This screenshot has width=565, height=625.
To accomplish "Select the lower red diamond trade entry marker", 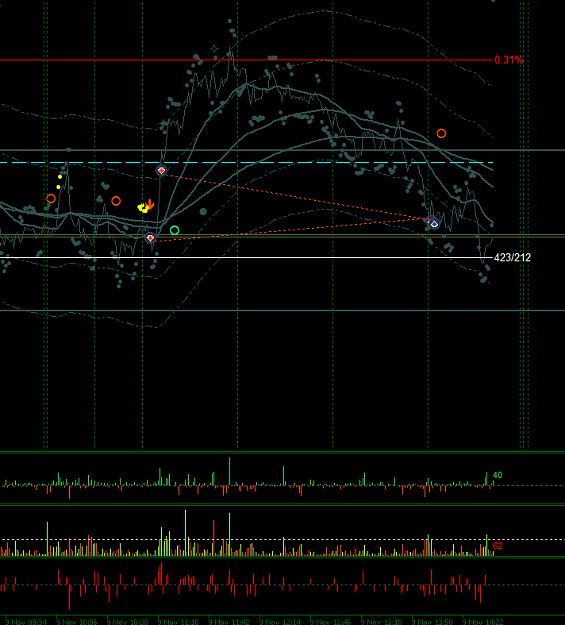I will click(150, 238).
